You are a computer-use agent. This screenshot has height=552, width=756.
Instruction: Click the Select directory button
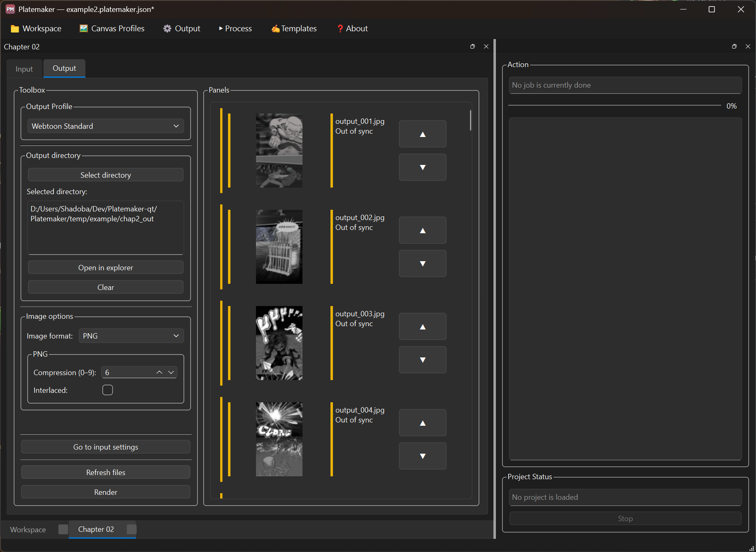[x=106, y=175]
